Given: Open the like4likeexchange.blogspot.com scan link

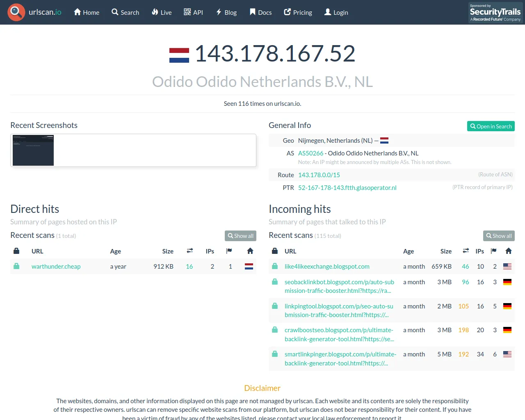Looking at the screenshot, I should 327,266.
